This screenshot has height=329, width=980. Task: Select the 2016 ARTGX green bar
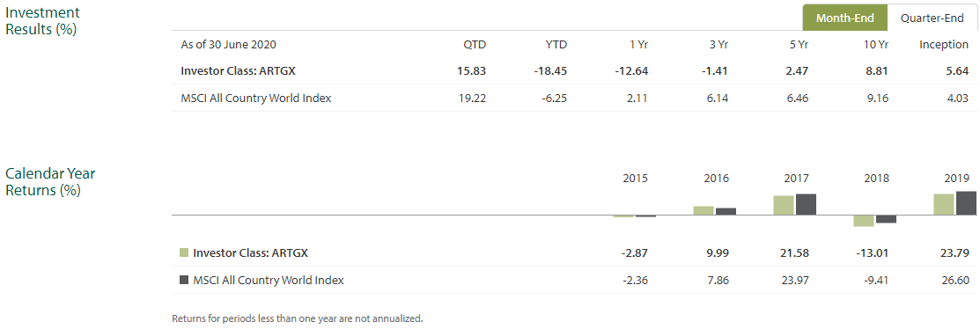tap(704, 211)
